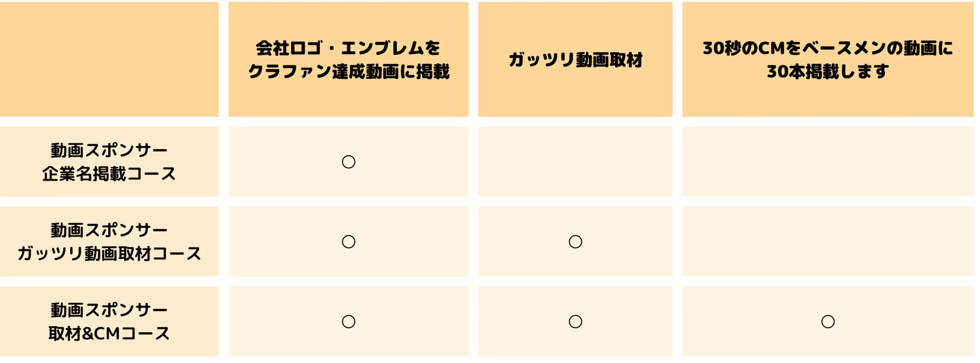Click 取材&CMコース row's circle in 30秒のCM column
Viewport: 980px width, 363px height.
pos(828,322)
